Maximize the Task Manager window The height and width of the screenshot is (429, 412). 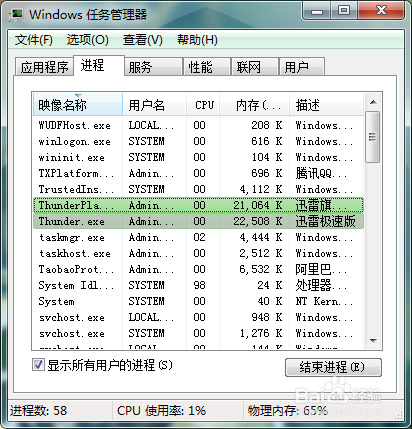(x=344, y=11)
